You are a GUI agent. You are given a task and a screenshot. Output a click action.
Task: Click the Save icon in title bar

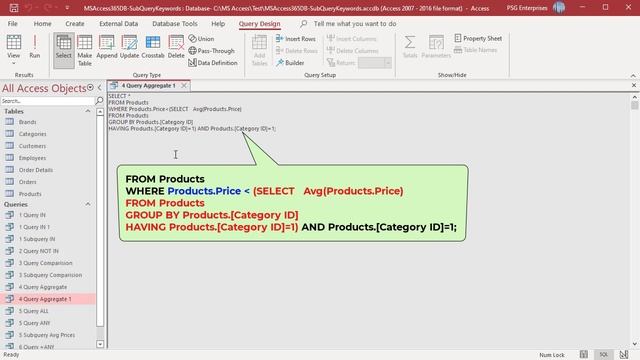pyautogui.click(x=14, y=8)
